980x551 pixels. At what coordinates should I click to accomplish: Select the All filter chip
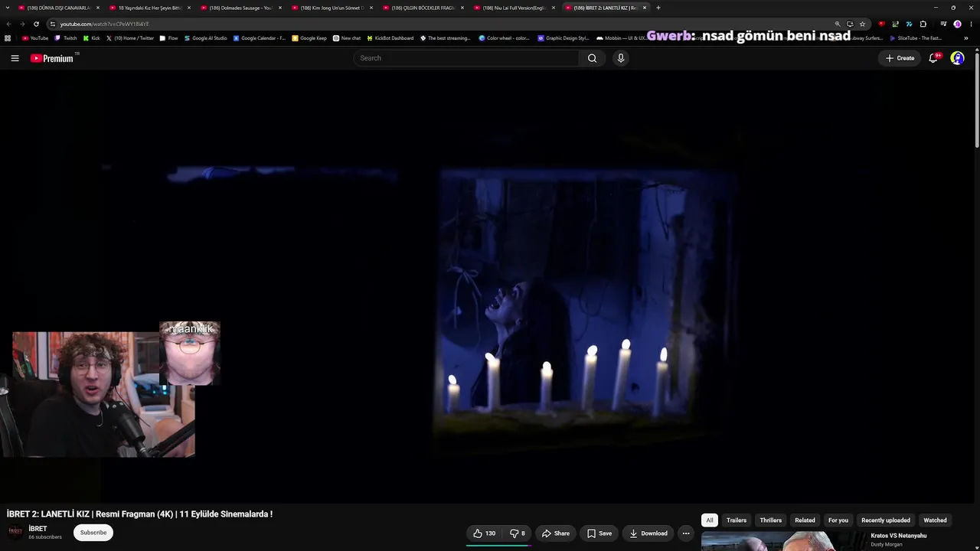[710, 520]
